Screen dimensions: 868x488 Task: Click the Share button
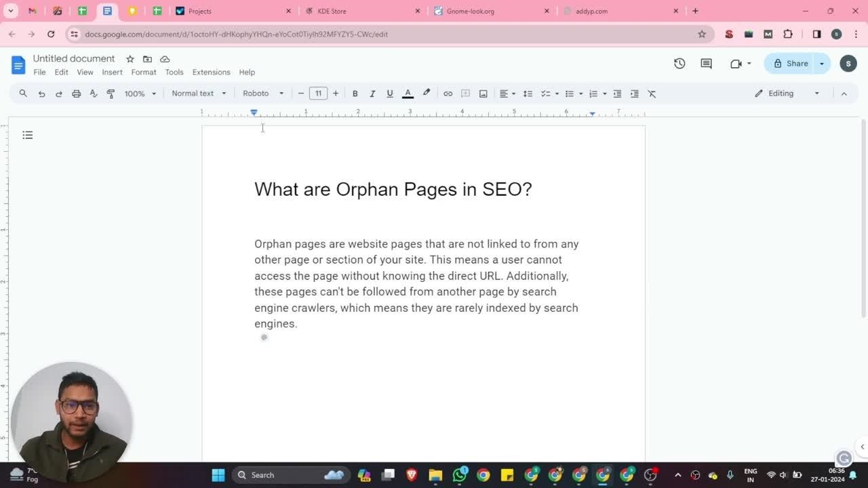click(790, 64)
